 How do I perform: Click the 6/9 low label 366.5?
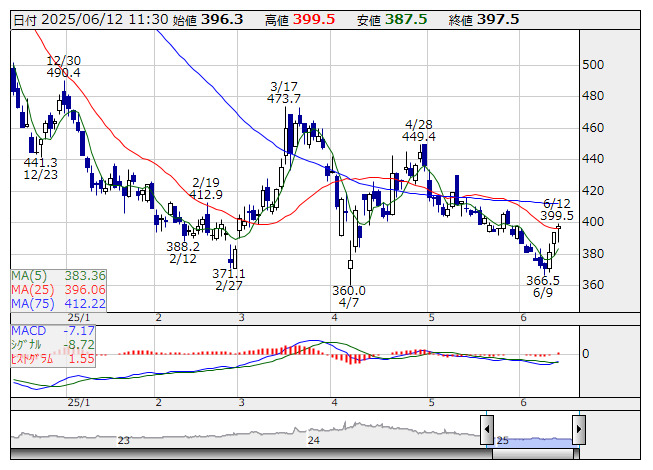point(543,281)
